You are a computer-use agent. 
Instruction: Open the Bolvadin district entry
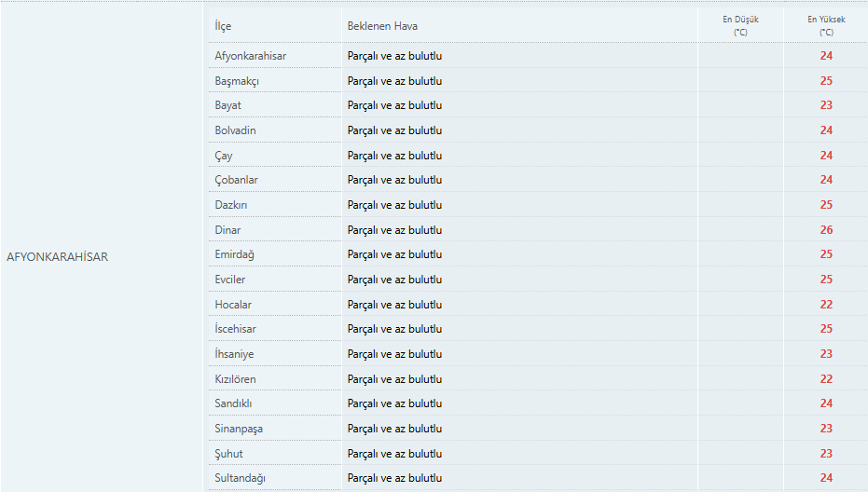click(x=235, y=130)
